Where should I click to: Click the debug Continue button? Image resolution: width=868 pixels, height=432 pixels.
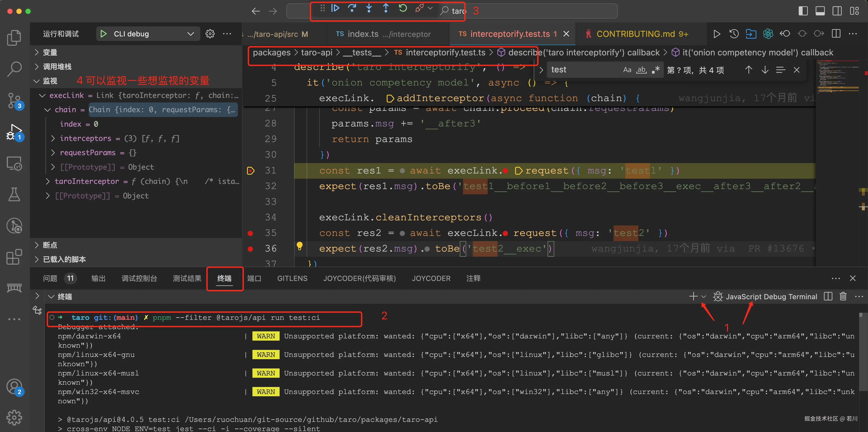tap(335, 8)
